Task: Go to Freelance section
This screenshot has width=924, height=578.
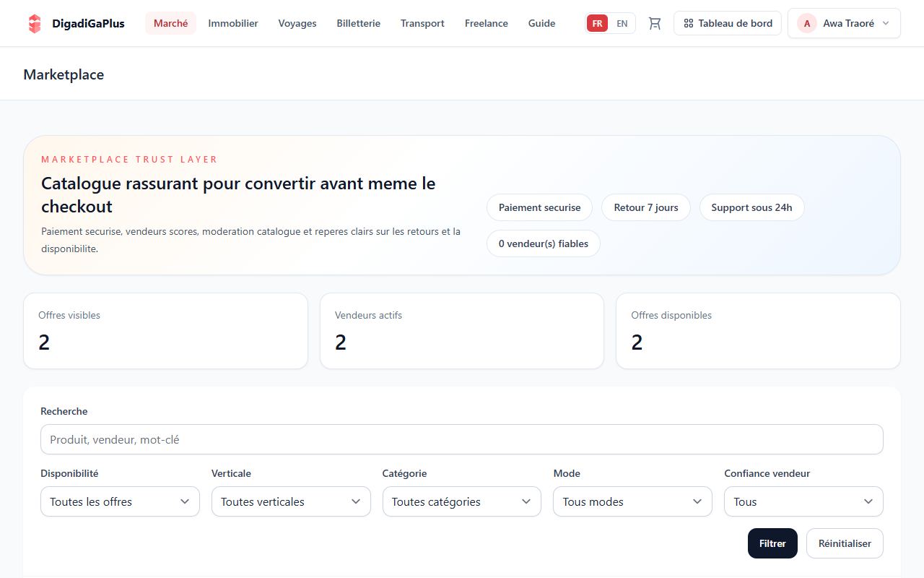Action: click(x=487, y=23)
